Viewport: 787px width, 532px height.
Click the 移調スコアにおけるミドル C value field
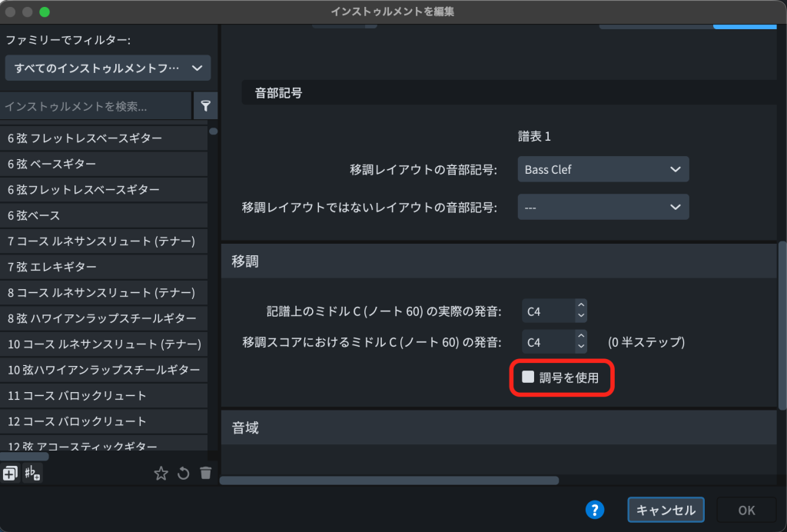pyautogui.click(x=547, y=341)
